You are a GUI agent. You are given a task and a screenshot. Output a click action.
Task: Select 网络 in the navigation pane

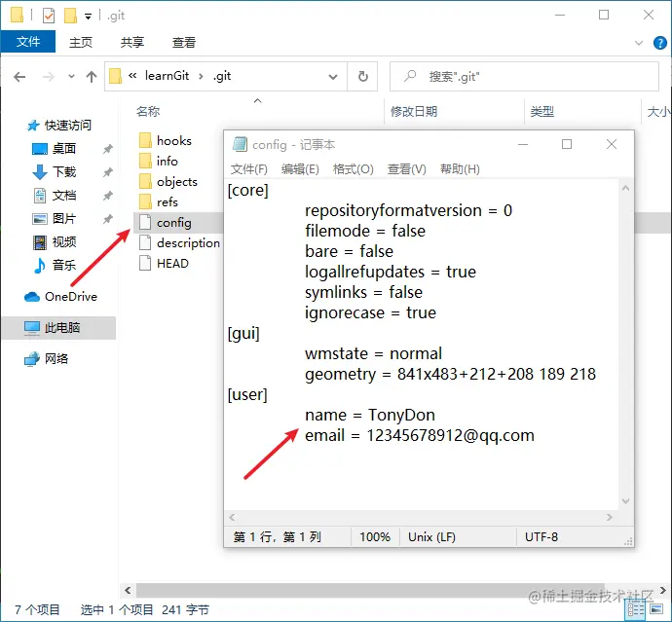coord(47,358)
